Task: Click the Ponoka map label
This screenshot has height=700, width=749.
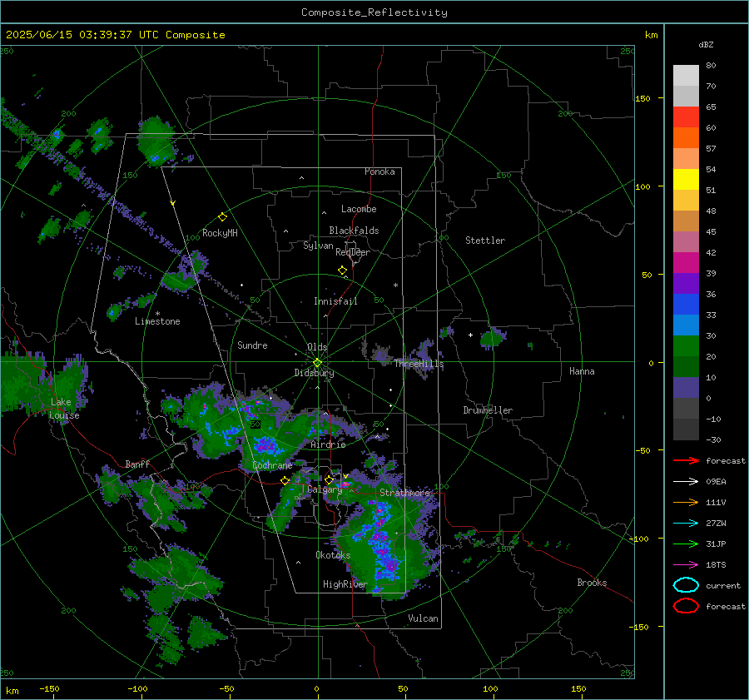Action: point(379,171)
